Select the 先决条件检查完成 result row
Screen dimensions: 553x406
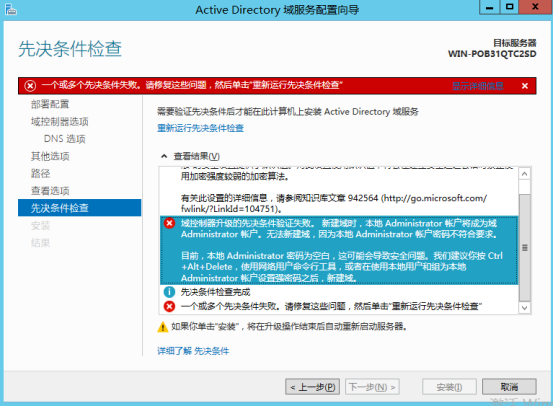(x=339, y=292)
